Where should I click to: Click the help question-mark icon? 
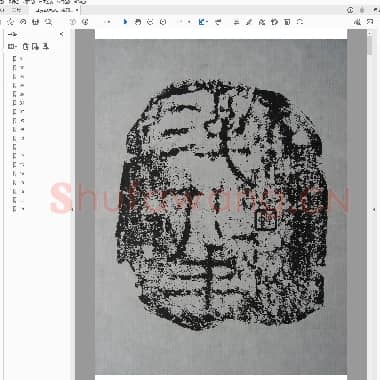pyautogui.click(x=350, y=10)
